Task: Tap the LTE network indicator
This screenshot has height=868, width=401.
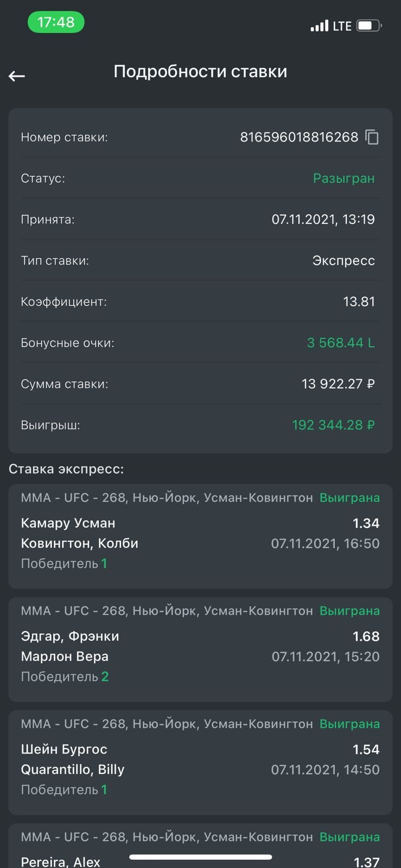Action: pyautogui.click(x=342, y=26)
